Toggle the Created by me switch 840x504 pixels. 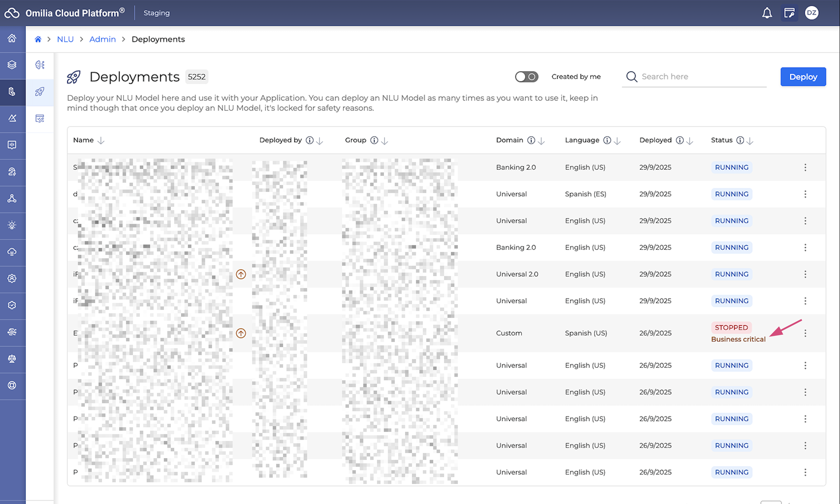(526, 77)
